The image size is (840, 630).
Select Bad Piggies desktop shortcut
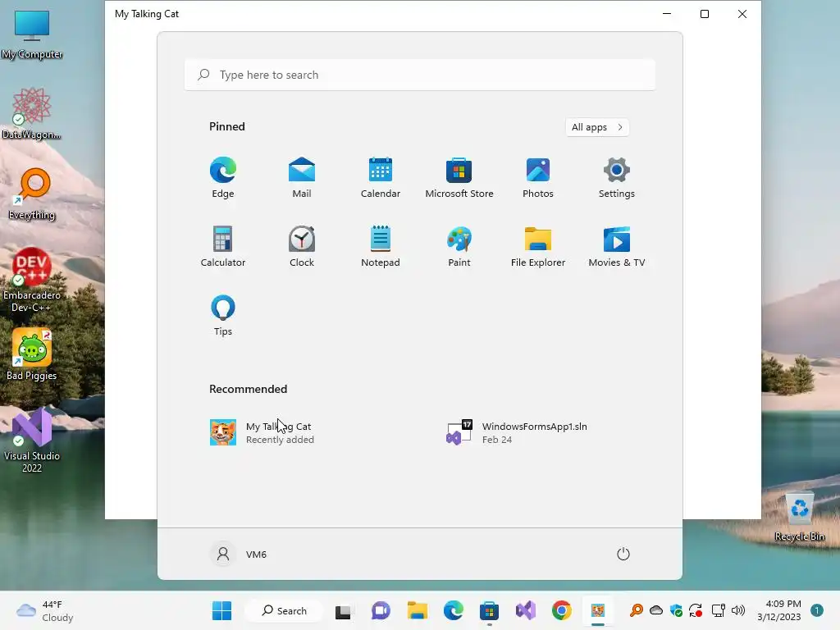(32, 354)
